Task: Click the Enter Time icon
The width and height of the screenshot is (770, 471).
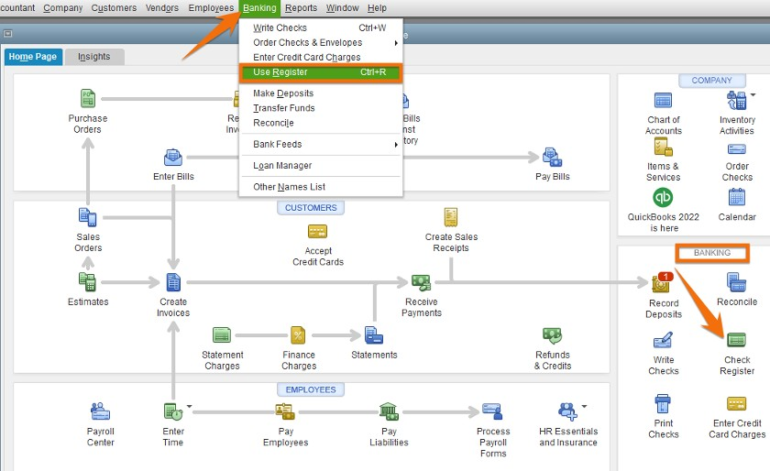Action: click(173, 412)
